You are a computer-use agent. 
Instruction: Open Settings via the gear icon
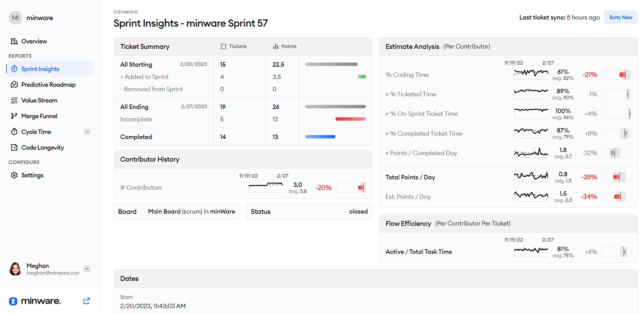[x=14, y=175]
